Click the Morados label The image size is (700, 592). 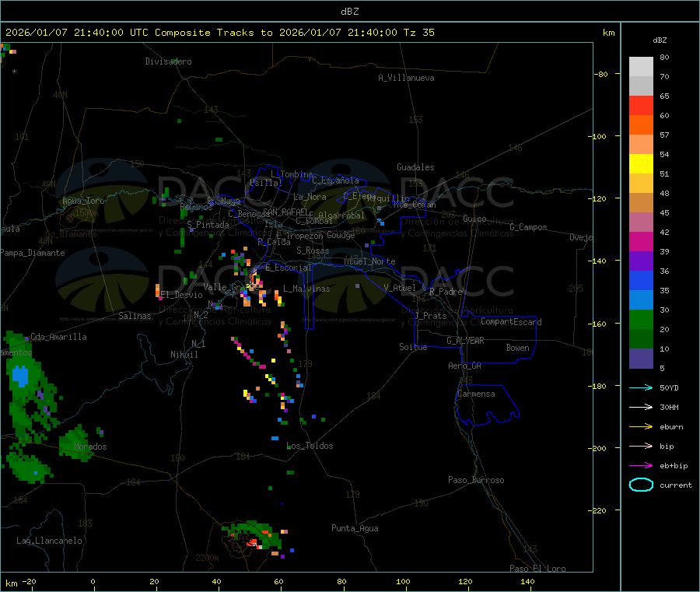(91, 447)
